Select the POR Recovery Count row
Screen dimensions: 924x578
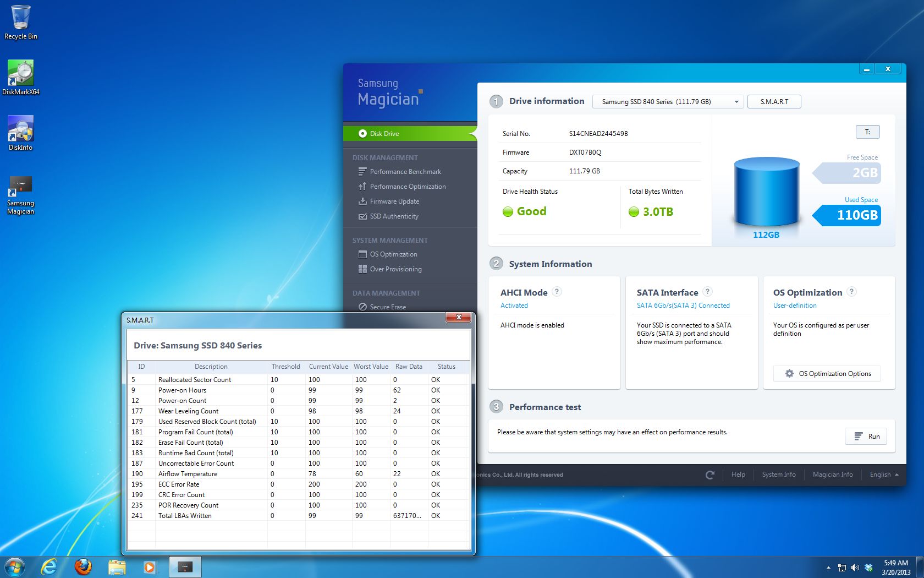tap(298, 505)
